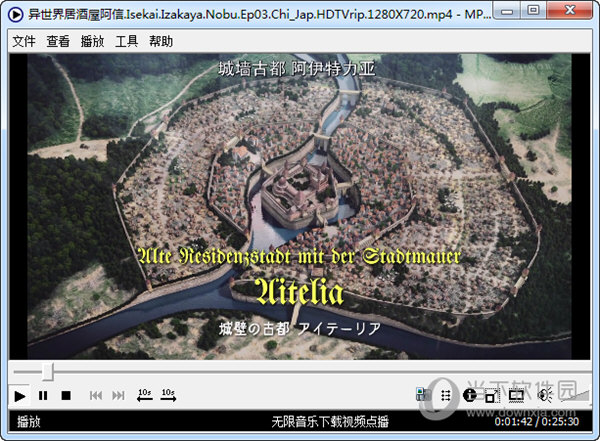
Task: Click the time display 0:01:42 / 0:25:30
Action: pos(536,422)
